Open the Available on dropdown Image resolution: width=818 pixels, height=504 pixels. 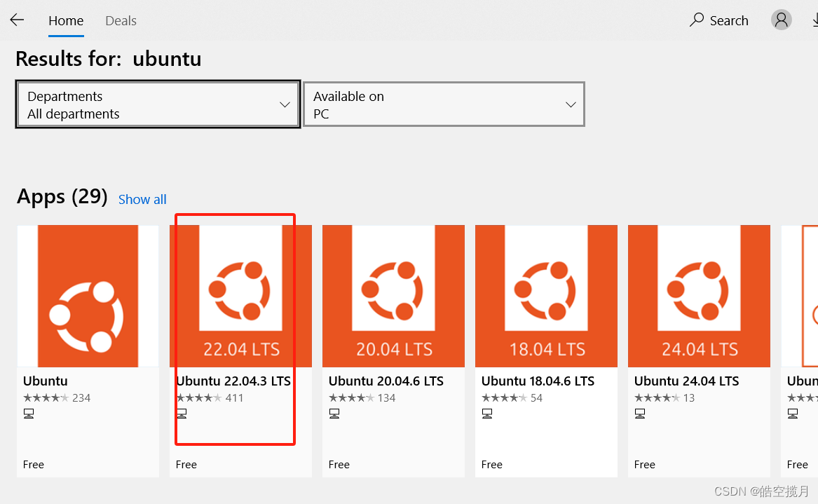click(444, 104)
